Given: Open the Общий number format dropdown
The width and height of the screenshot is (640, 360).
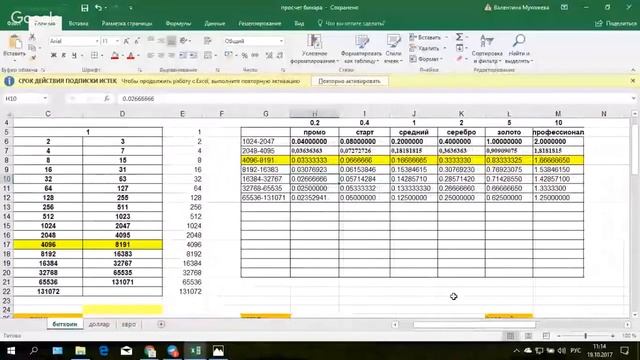Looking at the screenshot, I should click(x=281, y=41).
